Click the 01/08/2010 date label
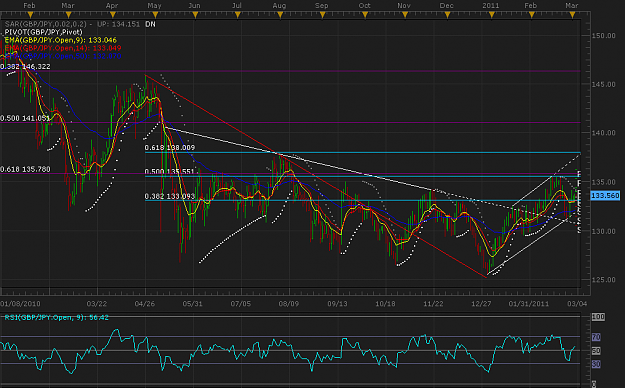The height and width of the screenshot is (388, 625). pos(20,304)
